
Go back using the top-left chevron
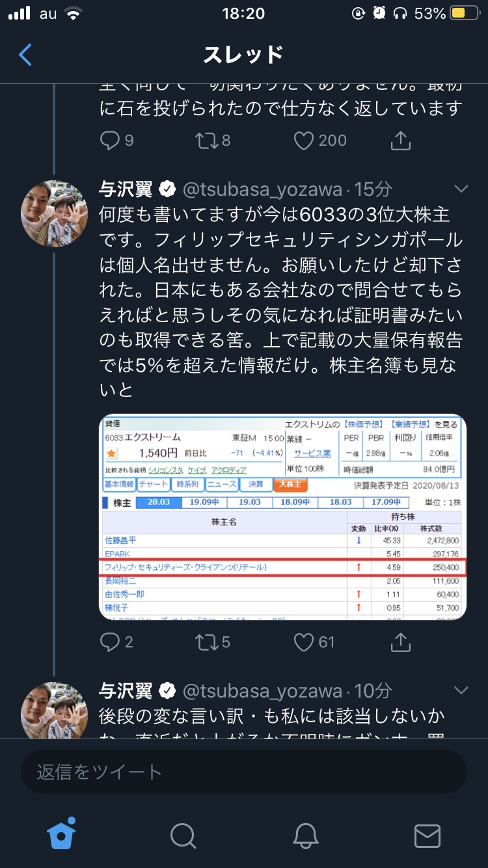click(x=25, y=55)
